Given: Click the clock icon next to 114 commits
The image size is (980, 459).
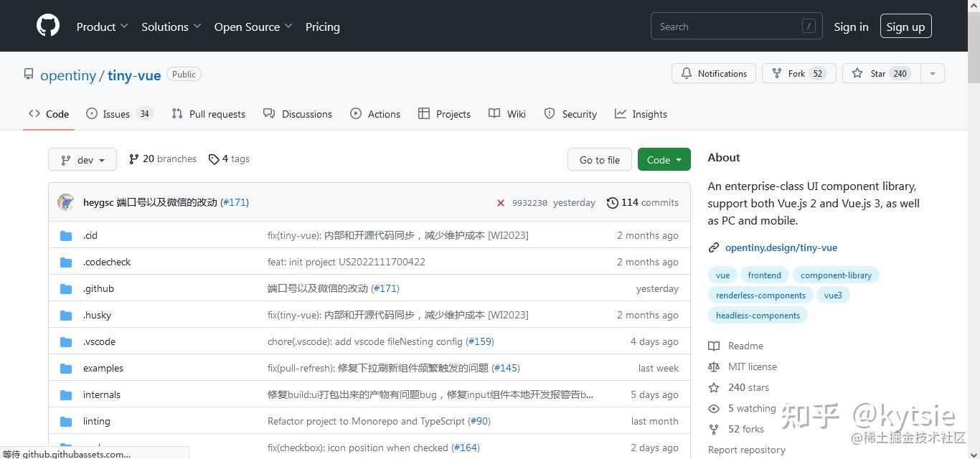Looking at the screenshot, I should [x=612, y=202].
